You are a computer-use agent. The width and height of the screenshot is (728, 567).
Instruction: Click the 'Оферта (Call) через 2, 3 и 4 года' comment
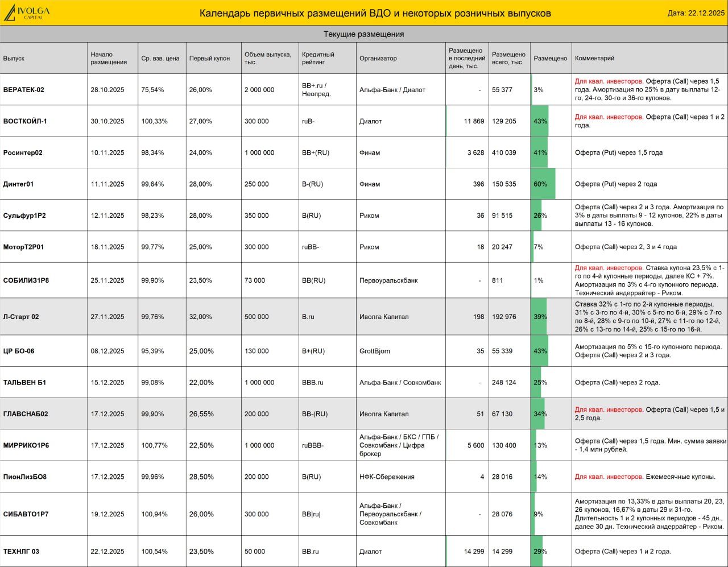(626, 247)
